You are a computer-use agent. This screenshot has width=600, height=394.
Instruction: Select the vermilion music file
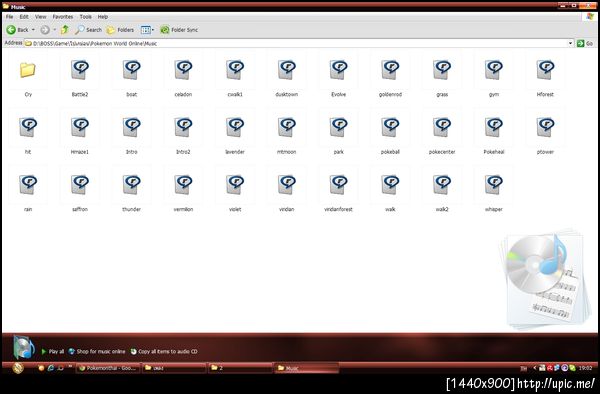(x=183, y=185)
